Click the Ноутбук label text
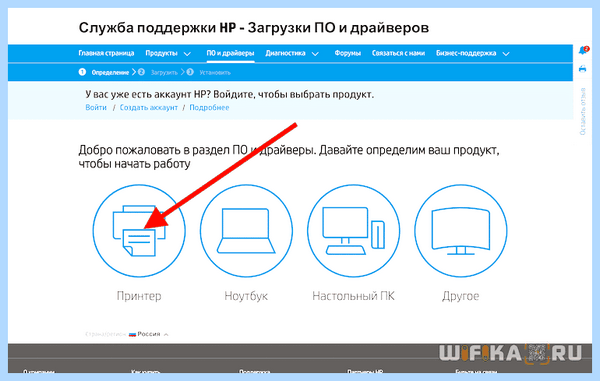Screen dimensions: 600x381 pyautogui.click(x=246, y=296)
